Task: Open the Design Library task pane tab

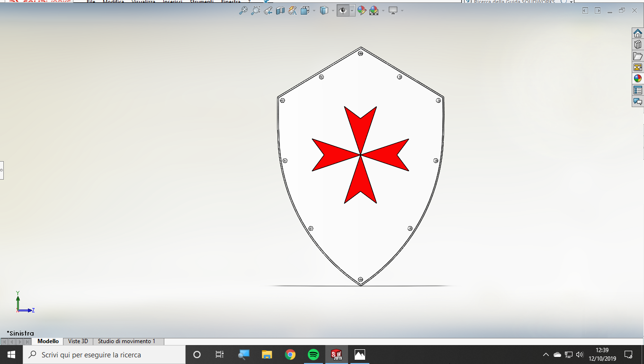Action: [x=638, y=45]
